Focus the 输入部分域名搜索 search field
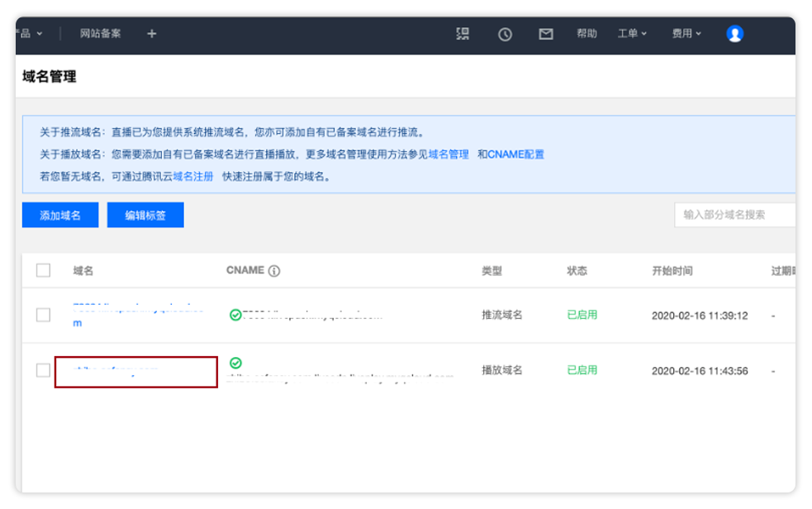The width and height of the screenshot is (812, 509). point(734,215)
